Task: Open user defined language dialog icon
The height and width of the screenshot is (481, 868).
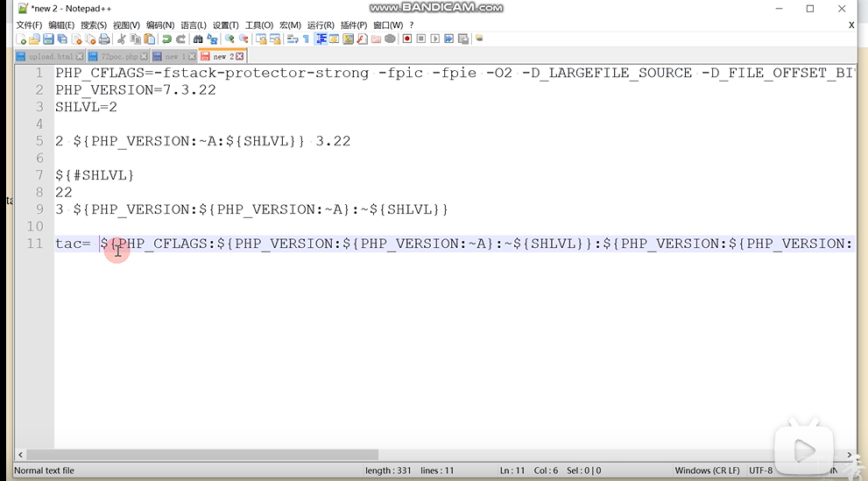Action: [x=334, y=39]
